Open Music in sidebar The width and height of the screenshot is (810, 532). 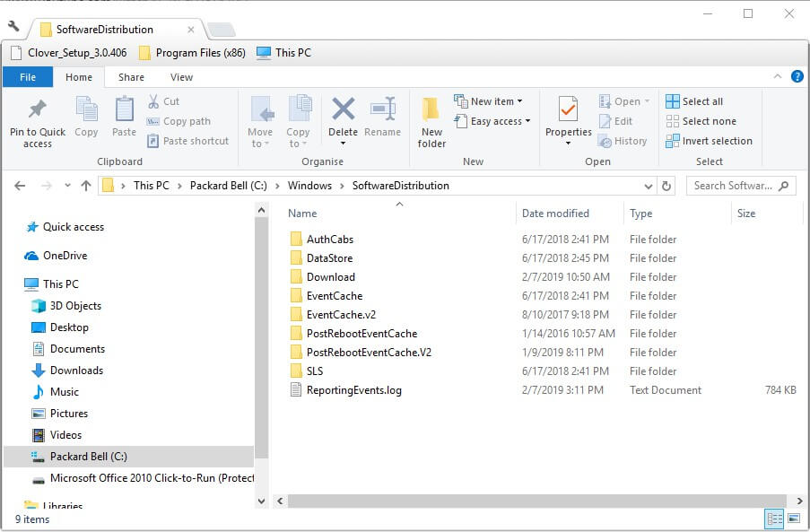coord(56,392)
